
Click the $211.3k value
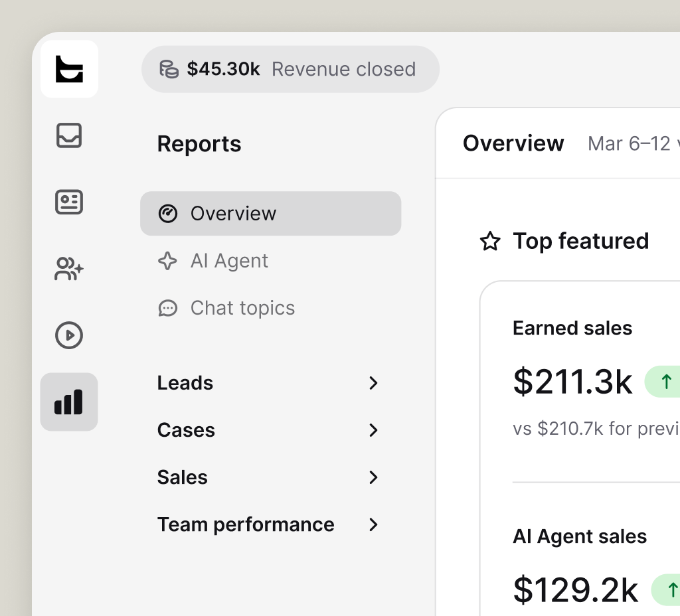[x=572, y=382]
